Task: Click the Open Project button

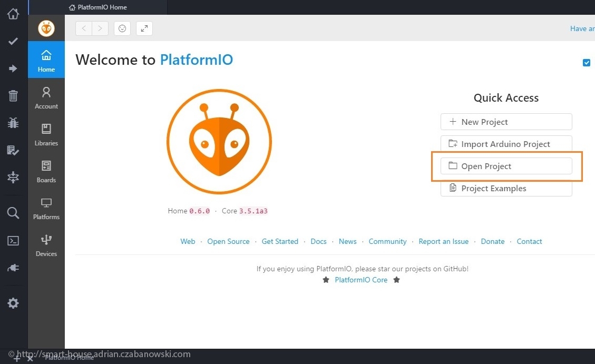Action: pos(506,166)
